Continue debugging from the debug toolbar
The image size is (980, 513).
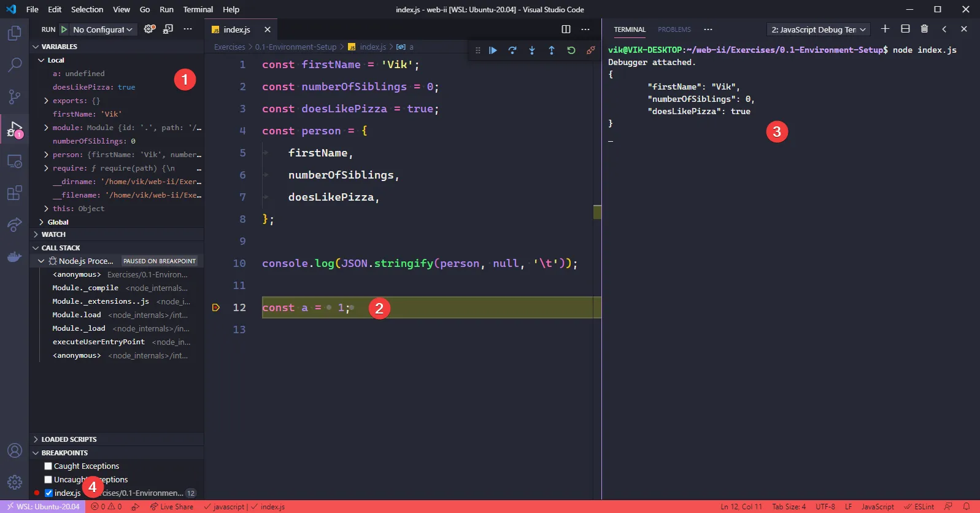tap(493, 50)
